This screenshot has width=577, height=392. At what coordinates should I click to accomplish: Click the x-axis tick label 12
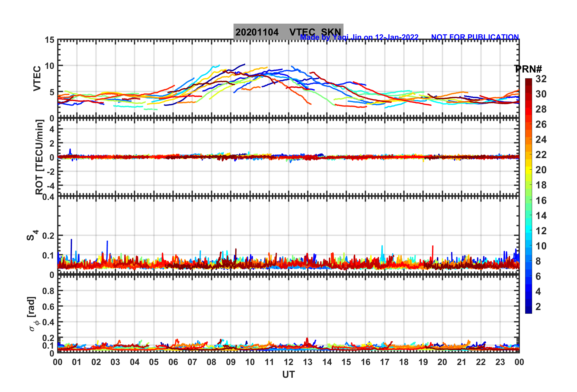[x=288, y=362]
